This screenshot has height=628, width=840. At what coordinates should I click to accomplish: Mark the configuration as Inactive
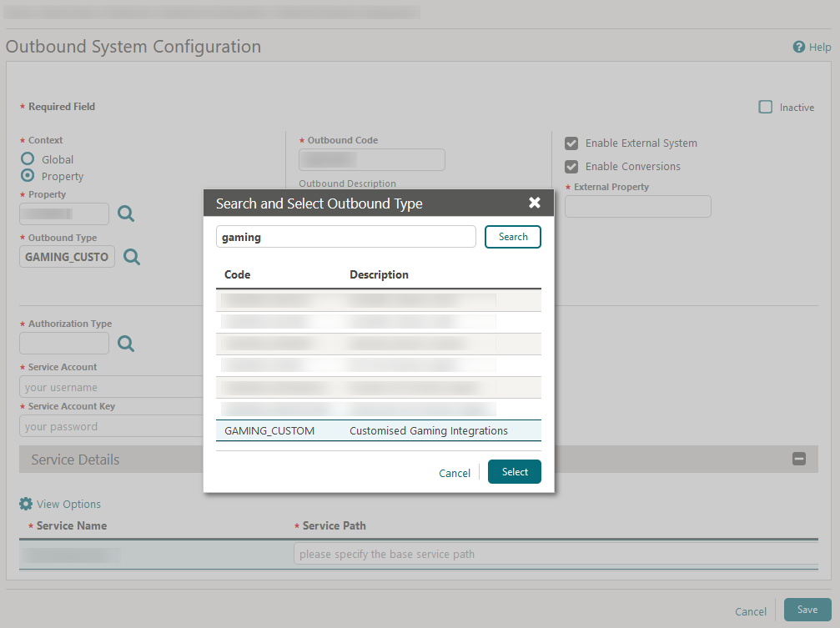765,107
